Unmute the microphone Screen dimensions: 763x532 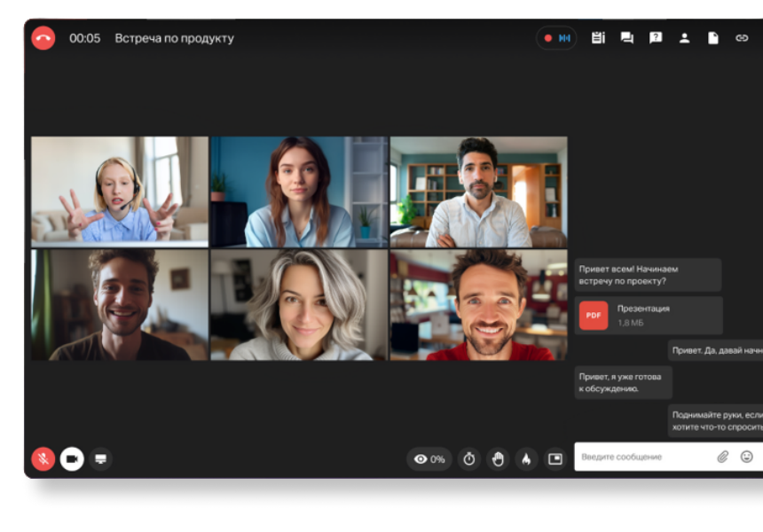coord(43,458)
